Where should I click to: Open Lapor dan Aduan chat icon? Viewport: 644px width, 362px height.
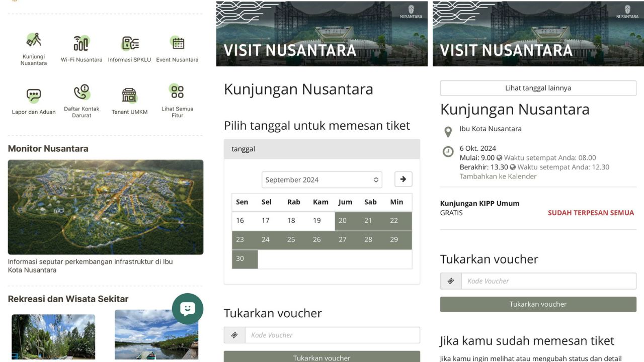click(x=34, y=96)
